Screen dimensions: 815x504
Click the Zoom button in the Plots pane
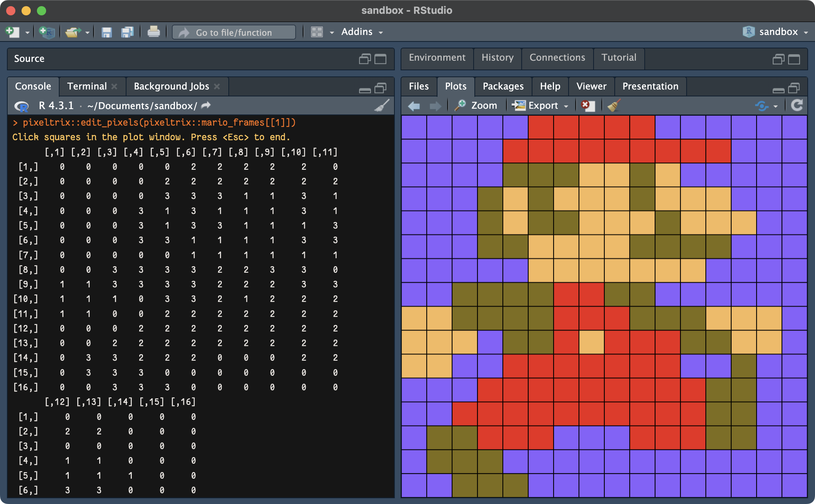[477, 105]
